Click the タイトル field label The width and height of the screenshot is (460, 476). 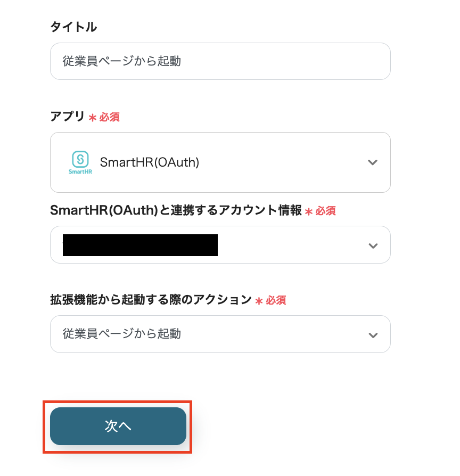73,27
